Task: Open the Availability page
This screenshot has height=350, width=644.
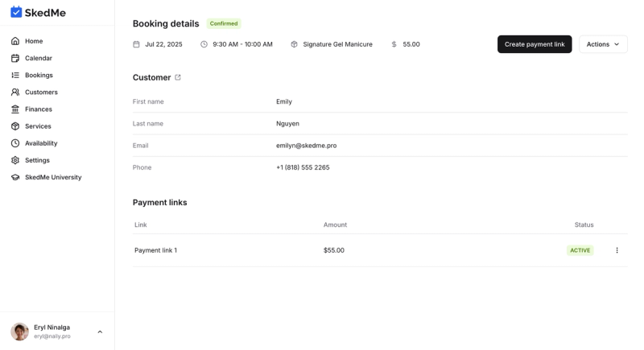Action: click(x=41, y=143)
